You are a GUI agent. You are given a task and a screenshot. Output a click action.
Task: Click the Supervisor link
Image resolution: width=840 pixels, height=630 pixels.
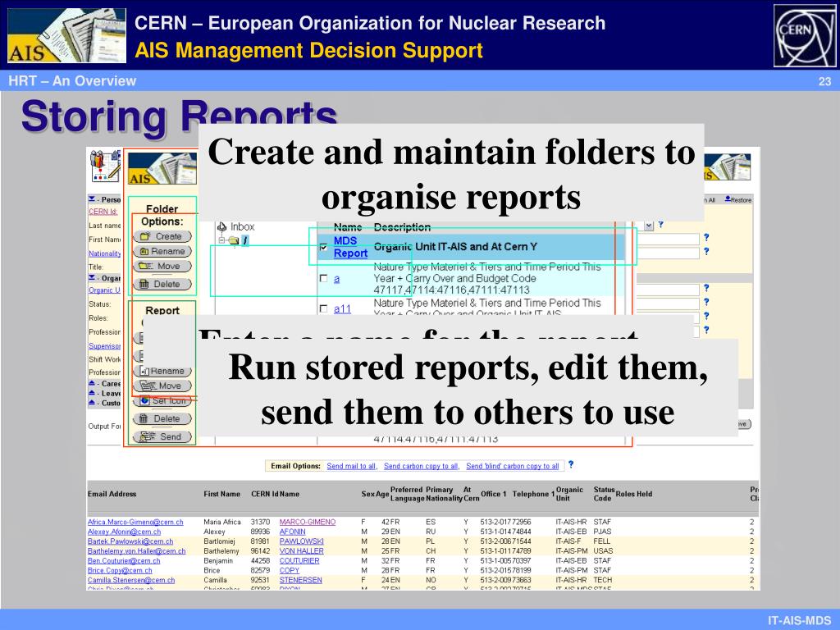tap(104, 346)
